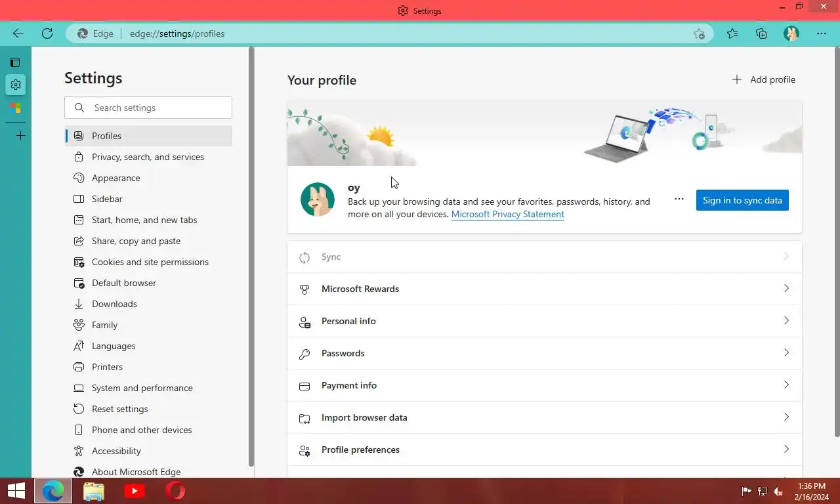Click the Profile preferences icon

pyautogui.click(x=304, y=450)
